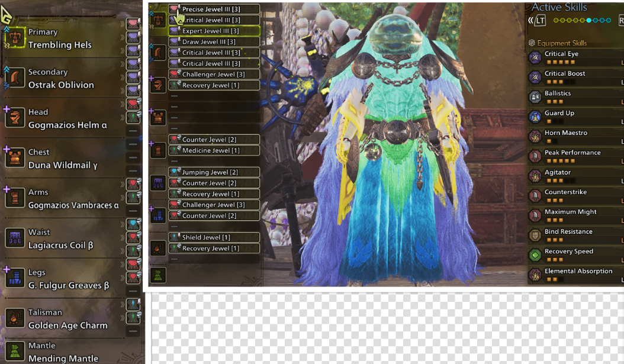Select Shield Jewel [1]
This screenshot has height=364, width=624.
pos(214,237)
